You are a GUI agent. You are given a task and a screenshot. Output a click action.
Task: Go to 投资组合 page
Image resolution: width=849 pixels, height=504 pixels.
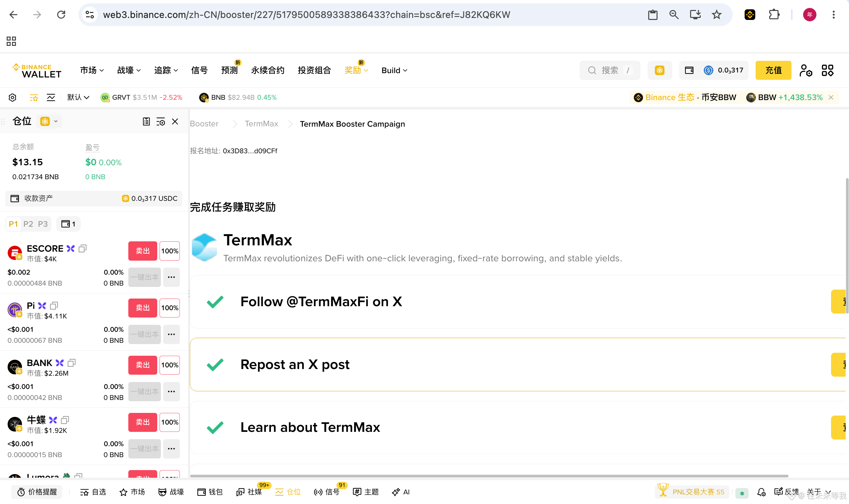(314, 70)
